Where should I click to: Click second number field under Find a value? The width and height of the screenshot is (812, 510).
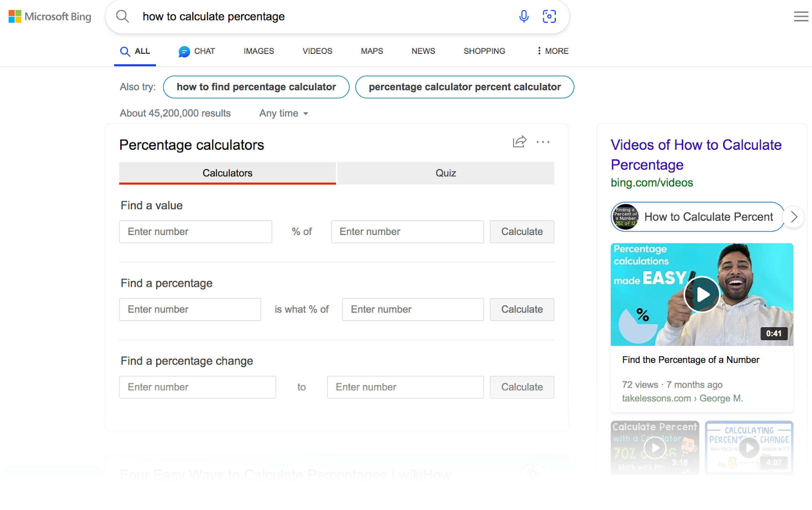click(407, 231)
